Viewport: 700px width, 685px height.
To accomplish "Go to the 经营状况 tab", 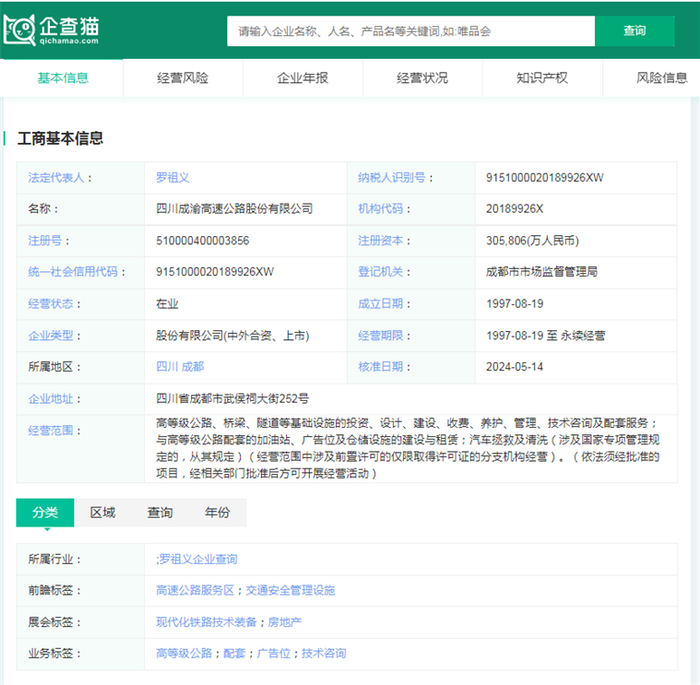I will tap(422, 78).
